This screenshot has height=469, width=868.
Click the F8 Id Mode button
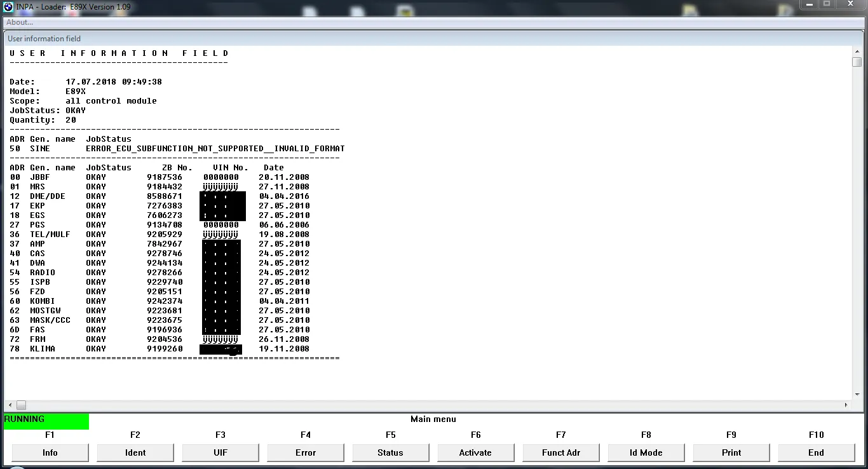tap(646, 452)
